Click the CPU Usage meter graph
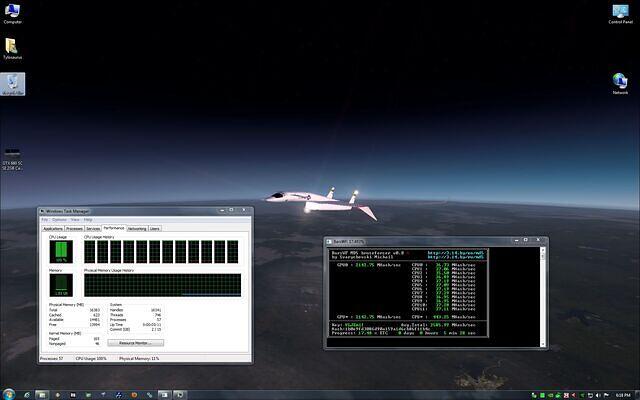 pyautogui.click(x=60, y=251)
